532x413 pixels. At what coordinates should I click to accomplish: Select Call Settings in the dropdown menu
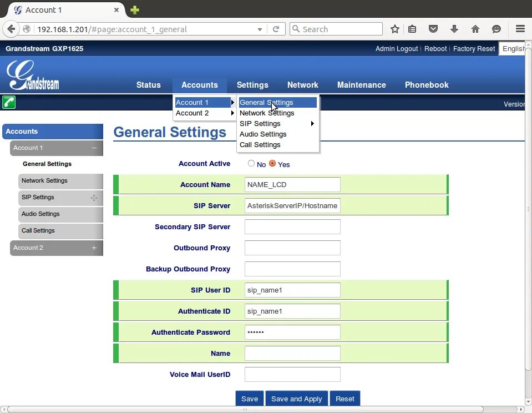tap(278, 145)
